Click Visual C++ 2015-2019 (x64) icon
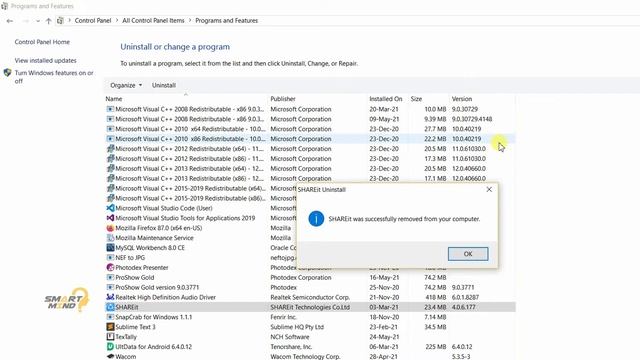The width and height of the screenshot is (640, 360). pyautogui.click(x=110, y=188)
